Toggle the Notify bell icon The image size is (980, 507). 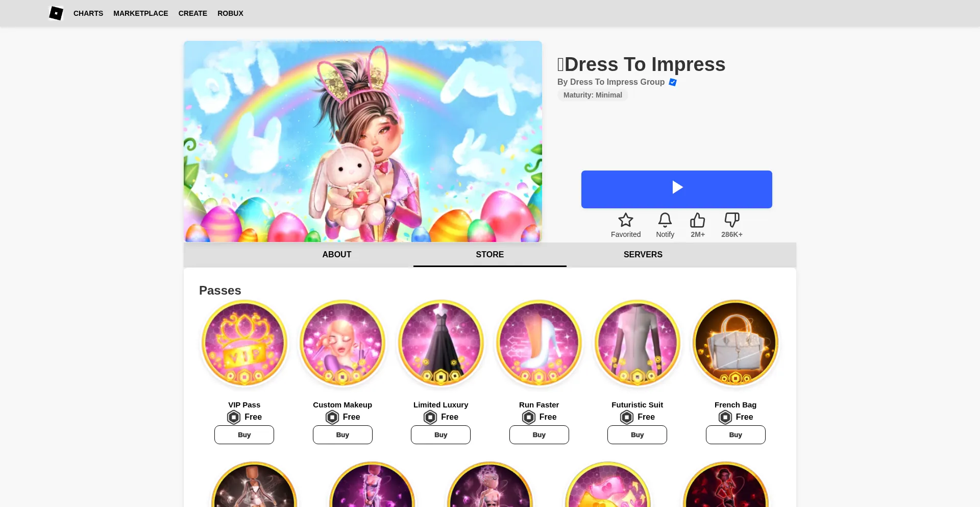click(x=665, y=220)
